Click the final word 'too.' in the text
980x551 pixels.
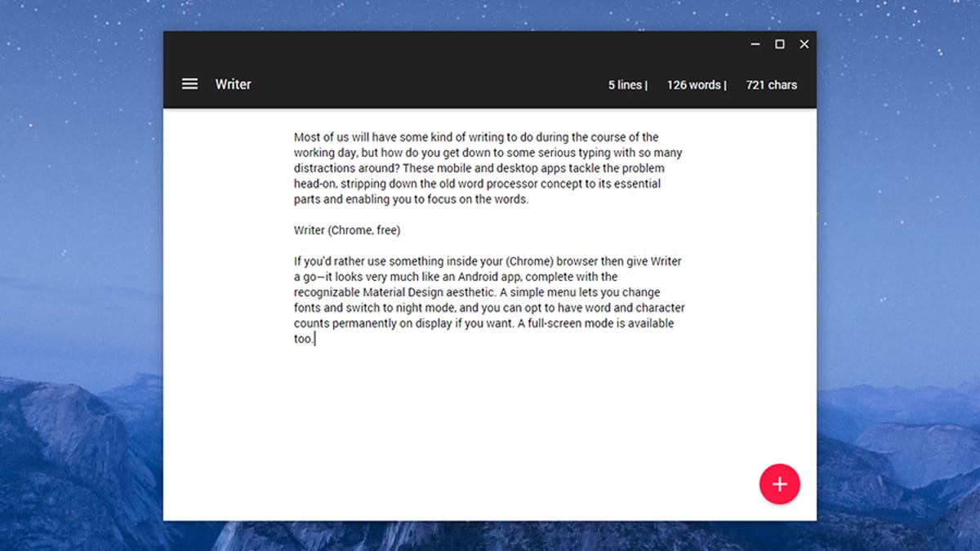tap(304, 340)
